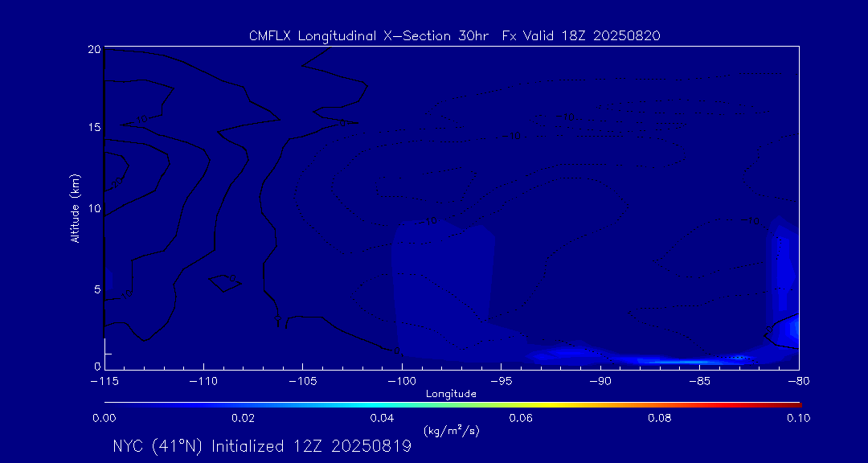The height and width of the screenshot is (463, 868).
Task: Click the colorbar value 0.06
Action: [x=521, y=418]
